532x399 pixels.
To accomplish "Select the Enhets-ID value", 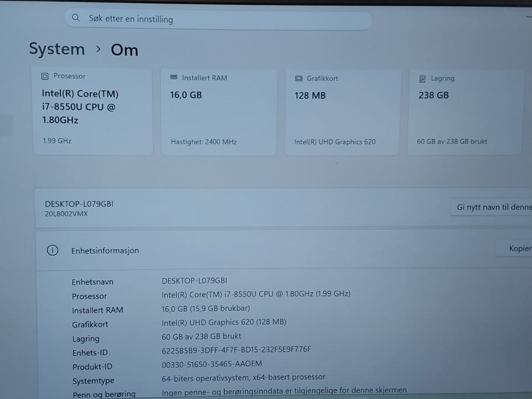I will pyautogui.click(x=236, y=350).
